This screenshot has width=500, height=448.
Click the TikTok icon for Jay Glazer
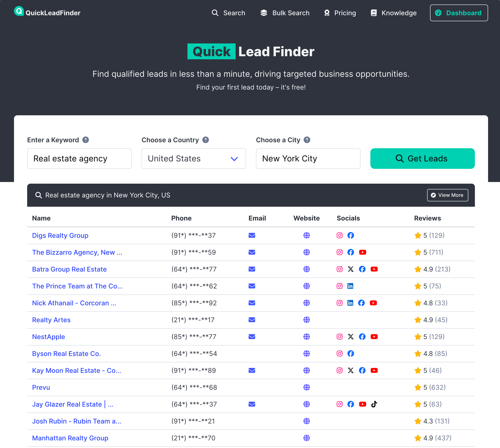(x=374, y=404)
